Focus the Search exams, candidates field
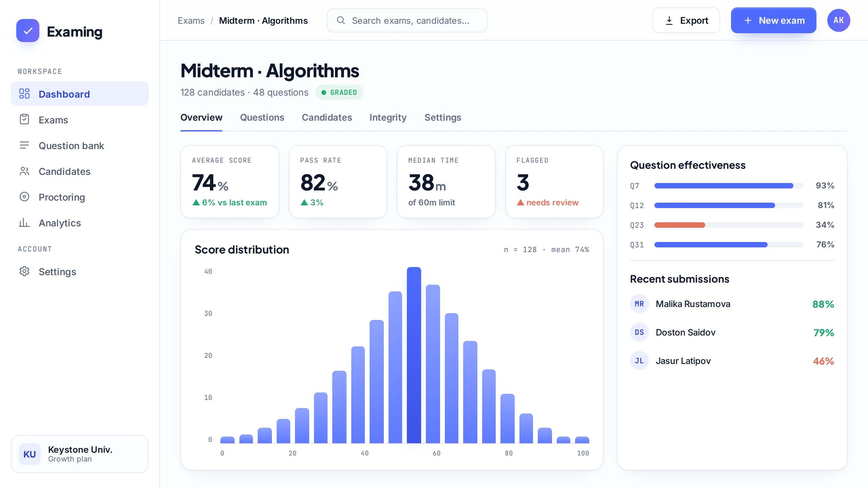 tap(407, 21)
